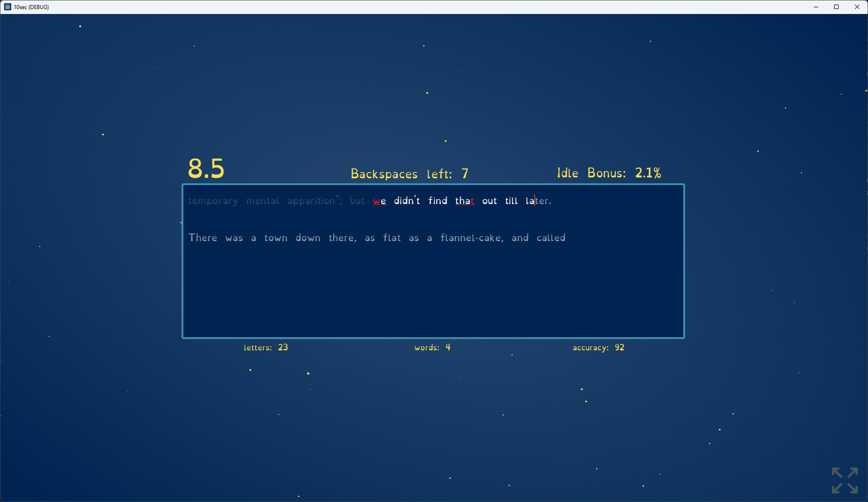Click the Idle Bonus percentage label
Screen dimensions: 868x502
[x=609, y=173]
